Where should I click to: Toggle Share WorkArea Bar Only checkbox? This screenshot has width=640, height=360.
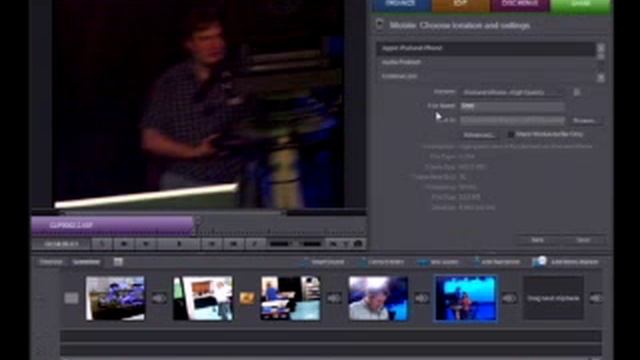511,134
